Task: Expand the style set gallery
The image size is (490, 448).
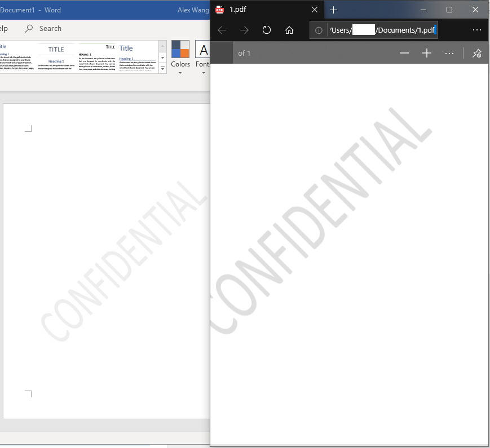Action: (x=162, y=68)
